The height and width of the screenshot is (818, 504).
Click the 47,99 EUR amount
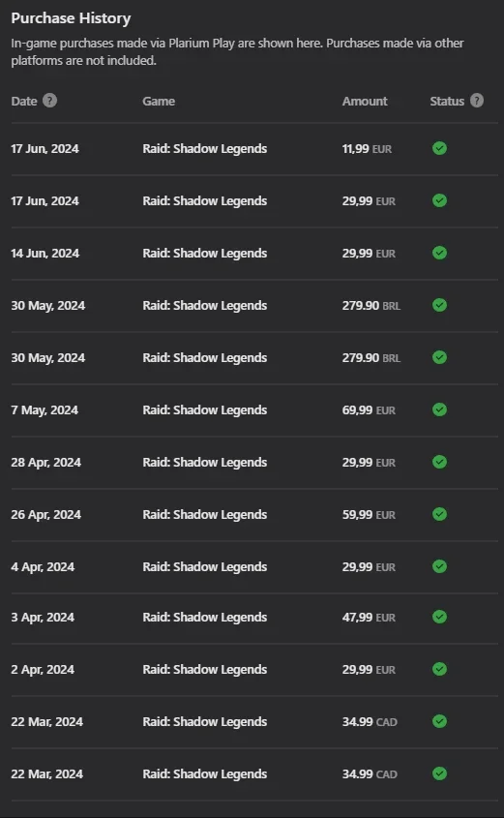point(369,618)
